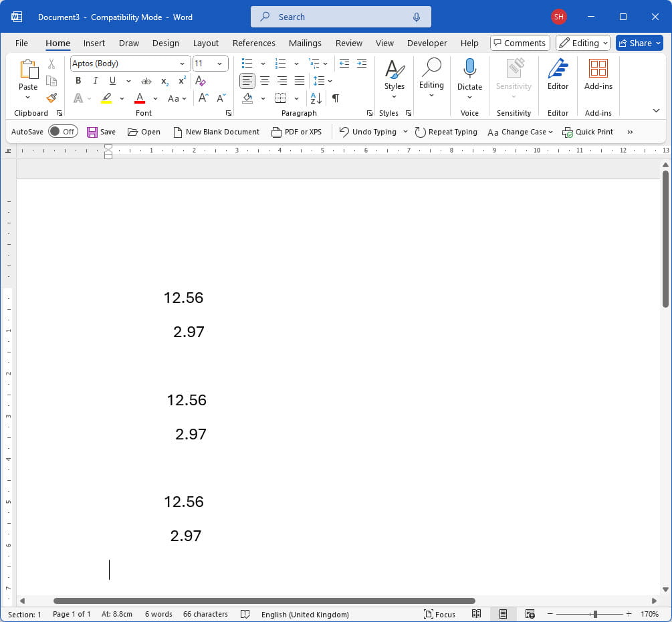Screen dimensions: 672x622
Task: Select the subscript formatting icon
Action: [164, 80]
